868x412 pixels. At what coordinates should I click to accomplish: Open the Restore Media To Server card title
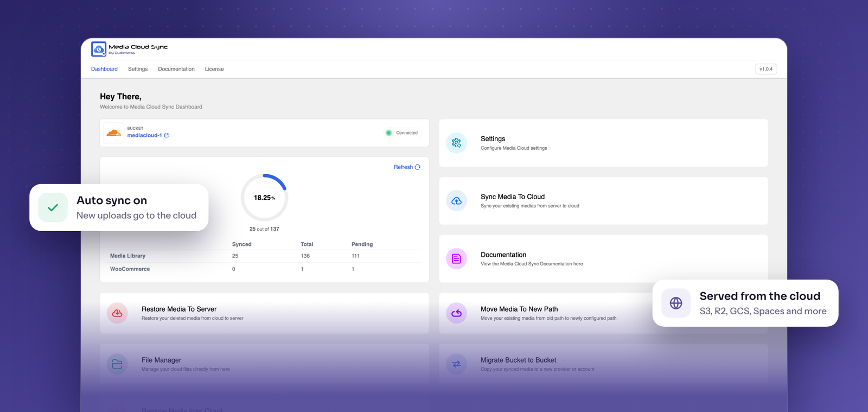click(x=179, y=309)
